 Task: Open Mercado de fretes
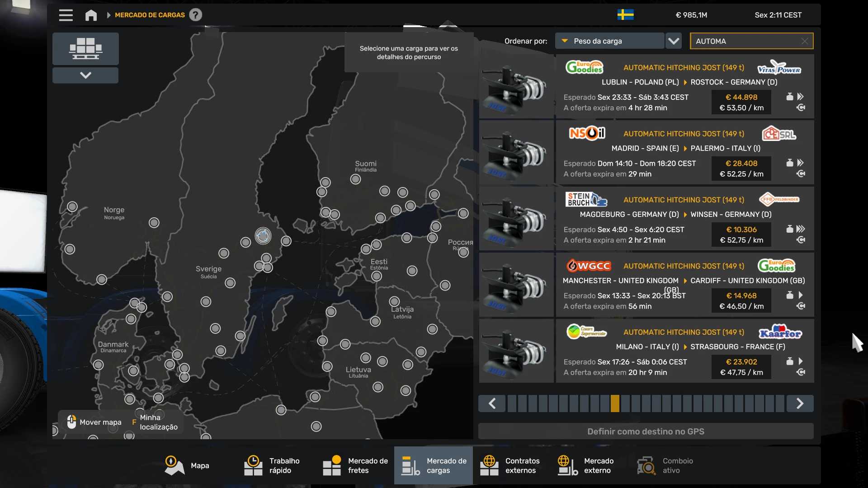[x=355, y=465]
